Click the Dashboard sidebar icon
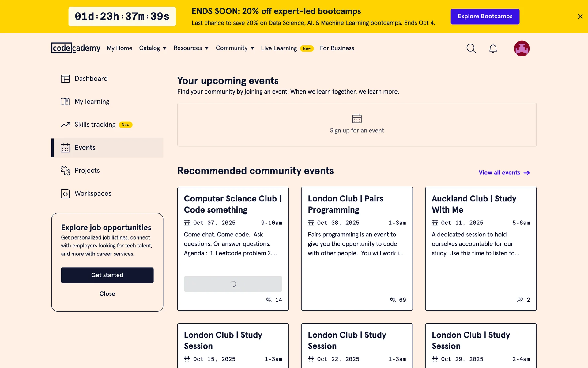Image resolution: width=588 pixels, height=368 pixels. [65, 79]
